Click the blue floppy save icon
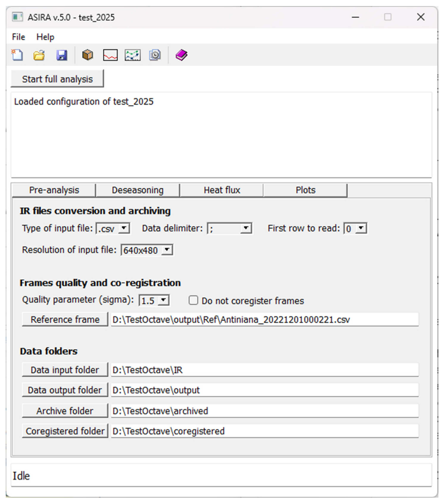This screenshot has width=444, height=504. [x=62, y=55]
